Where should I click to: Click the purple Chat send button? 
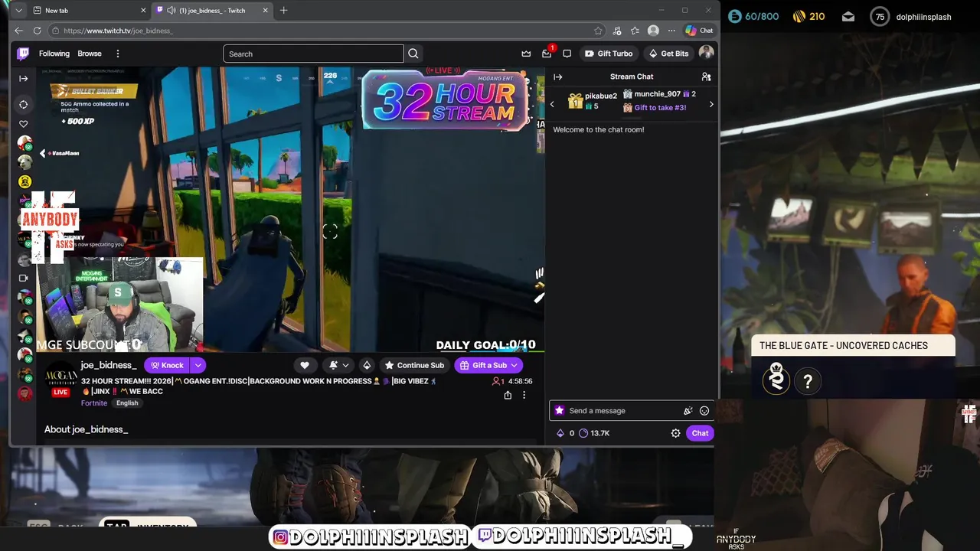[700, 433]
